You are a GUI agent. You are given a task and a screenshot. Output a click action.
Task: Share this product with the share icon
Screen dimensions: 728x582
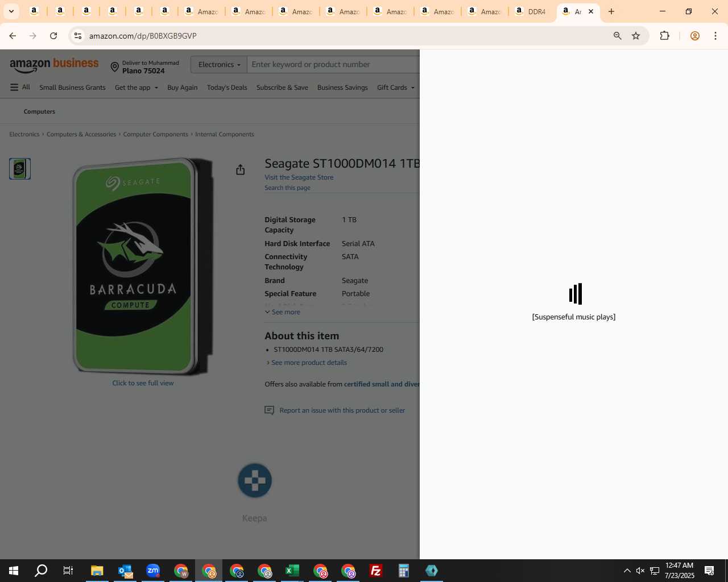click(241, 169)
